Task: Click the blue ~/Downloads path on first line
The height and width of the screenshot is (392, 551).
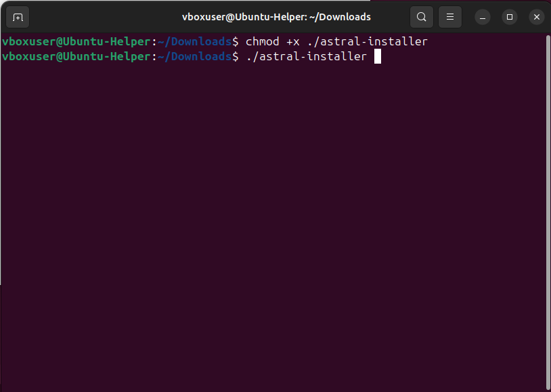Action: 194,41
